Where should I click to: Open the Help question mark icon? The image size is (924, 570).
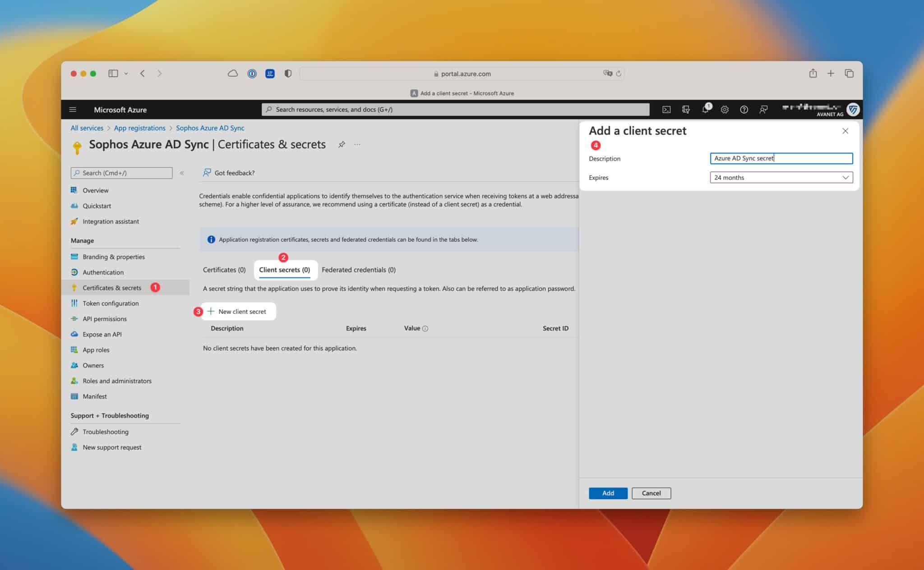click(744, 109)
